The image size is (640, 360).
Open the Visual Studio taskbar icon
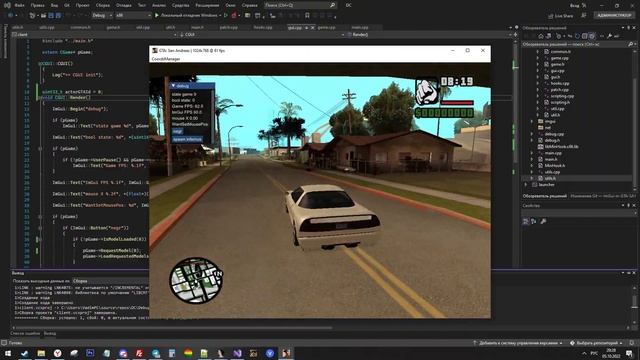click(x=237, y=353)
